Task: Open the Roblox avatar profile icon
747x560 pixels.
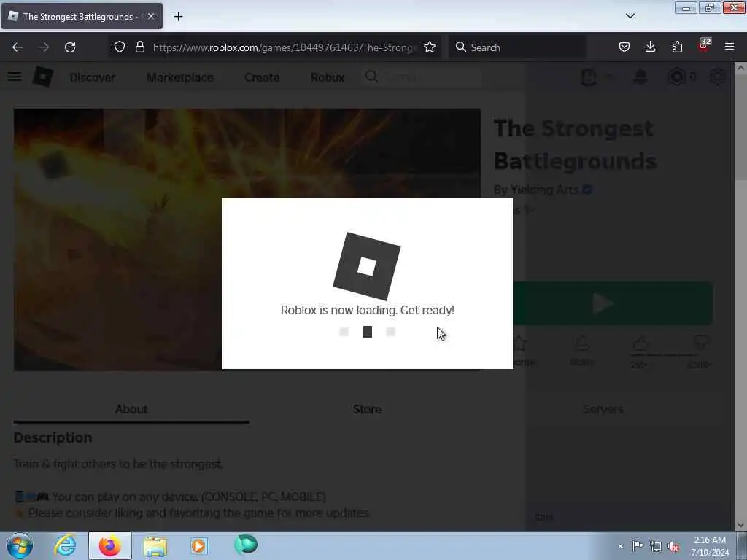Action: point(589,77)
